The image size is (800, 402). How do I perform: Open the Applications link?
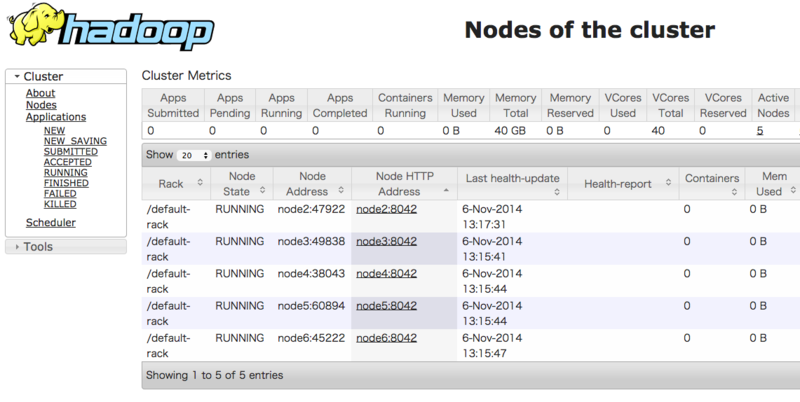(56, 117)
